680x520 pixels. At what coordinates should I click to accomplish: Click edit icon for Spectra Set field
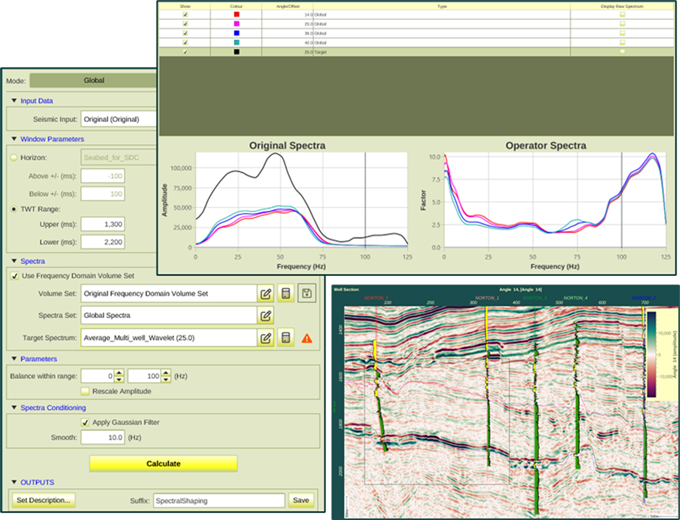coord(266,316)
